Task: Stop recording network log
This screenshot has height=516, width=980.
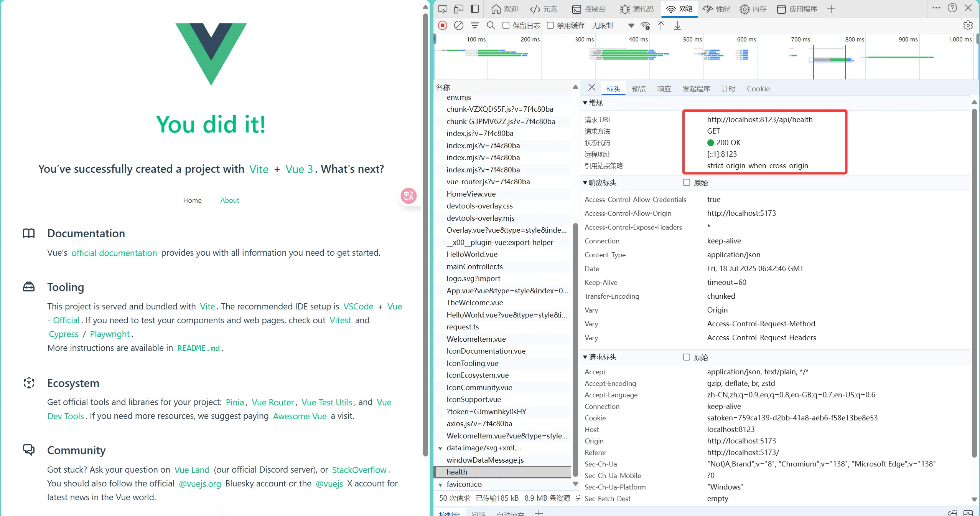Action: point(443,25)
